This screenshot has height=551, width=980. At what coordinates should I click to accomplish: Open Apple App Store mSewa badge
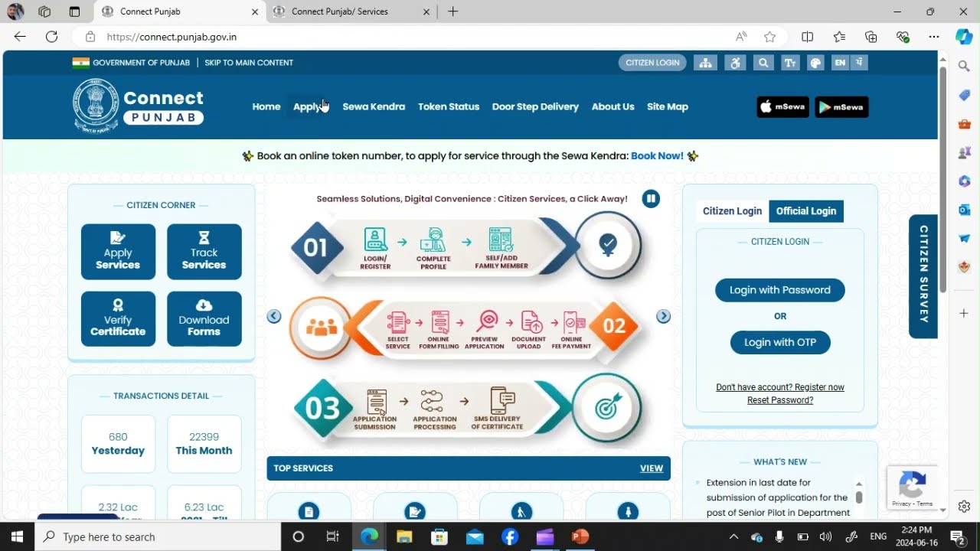click(x=782, y=107)
